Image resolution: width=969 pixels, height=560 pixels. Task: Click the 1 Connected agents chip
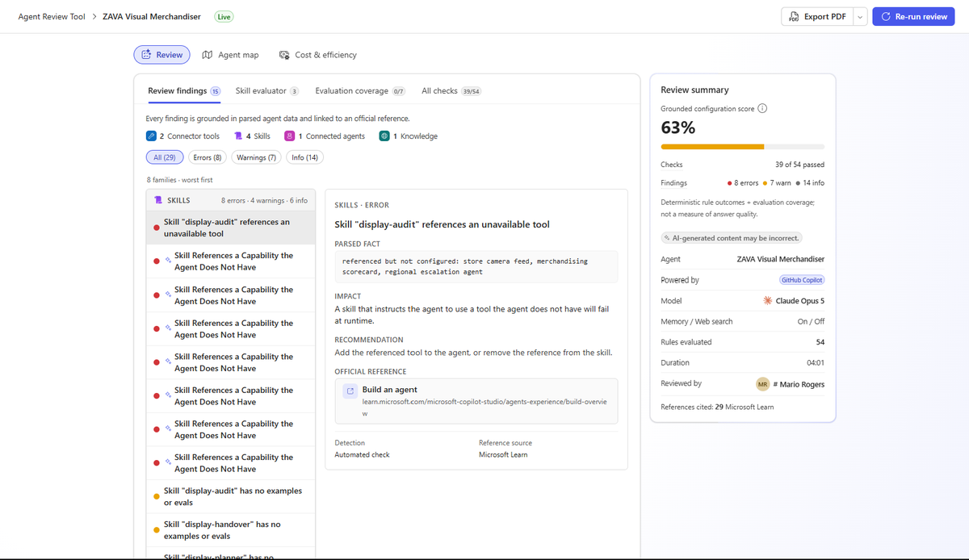[325, 136]
